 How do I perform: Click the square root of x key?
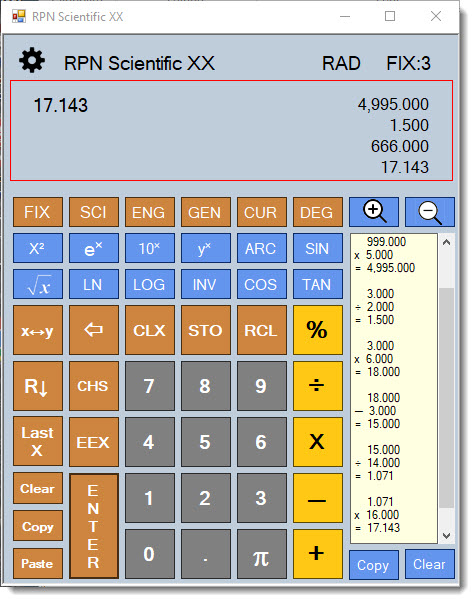[38, 284]
